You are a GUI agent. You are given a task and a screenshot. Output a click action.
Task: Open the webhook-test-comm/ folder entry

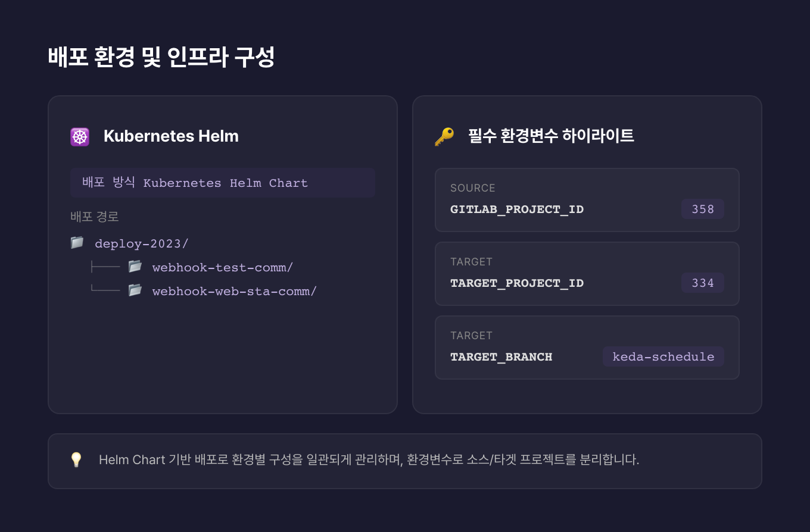[x=222, y=267]
